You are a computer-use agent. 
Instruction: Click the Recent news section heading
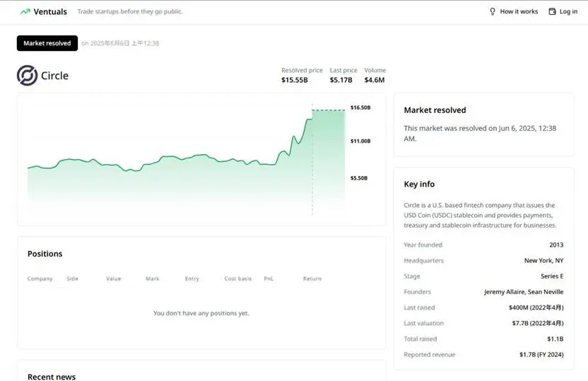(x=52, y=377)
